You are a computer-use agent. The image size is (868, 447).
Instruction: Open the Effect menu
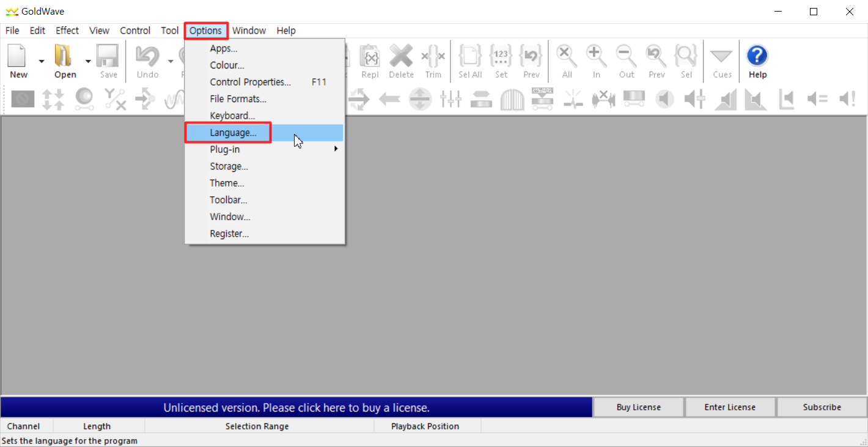(x=67, y=31)
